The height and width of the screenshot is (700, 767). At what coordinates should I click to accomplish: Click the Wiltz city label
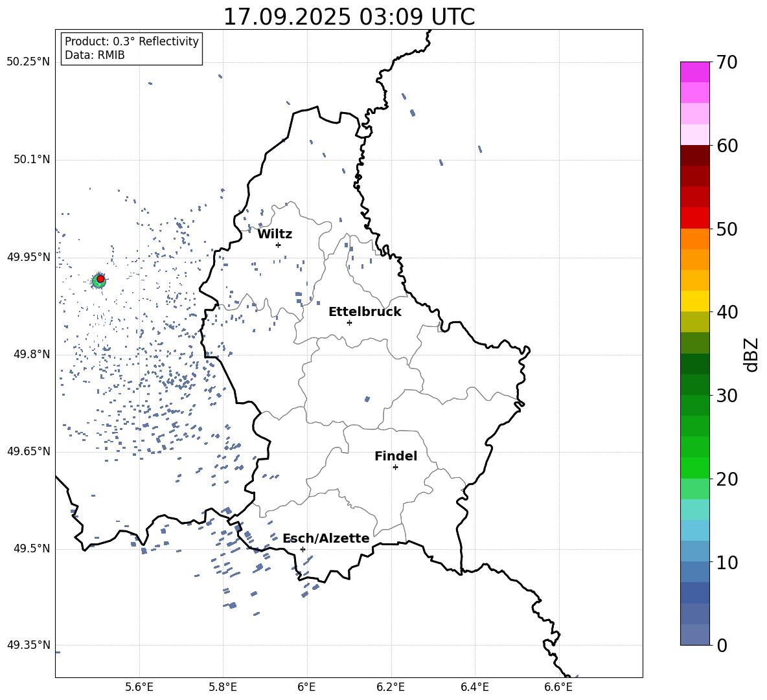pos(275,234)
